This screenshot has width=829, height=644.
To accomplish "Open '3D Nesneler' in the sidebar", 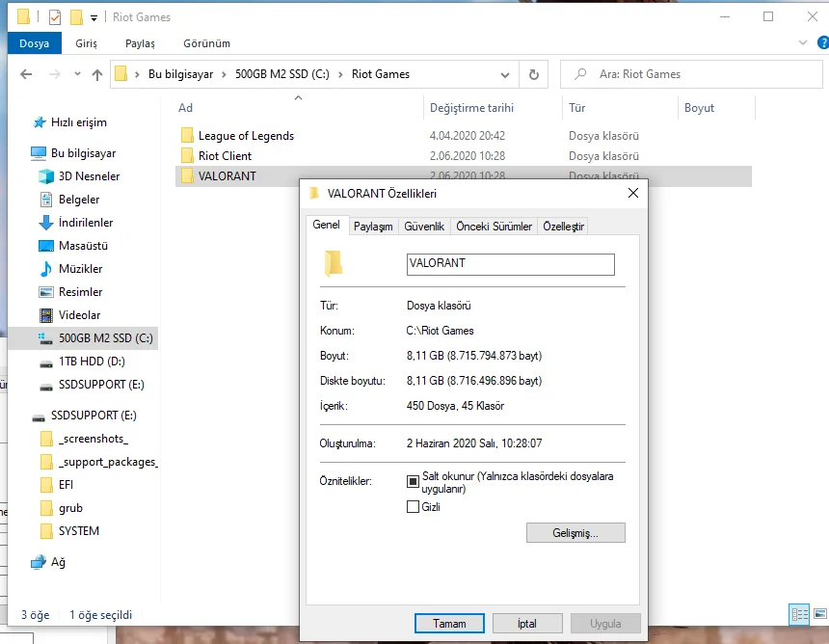I will (89, 176).
